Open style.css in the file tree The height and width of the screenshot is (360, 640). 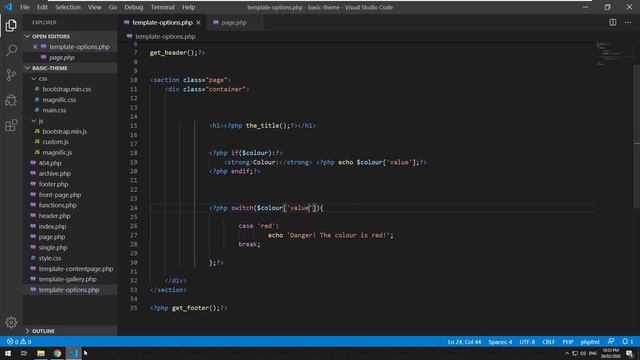[50, 258]
